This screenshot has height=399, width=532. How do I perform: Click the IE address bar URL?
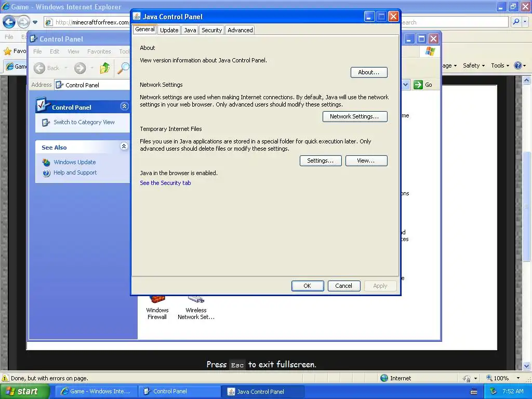click(x=92, y=22)
